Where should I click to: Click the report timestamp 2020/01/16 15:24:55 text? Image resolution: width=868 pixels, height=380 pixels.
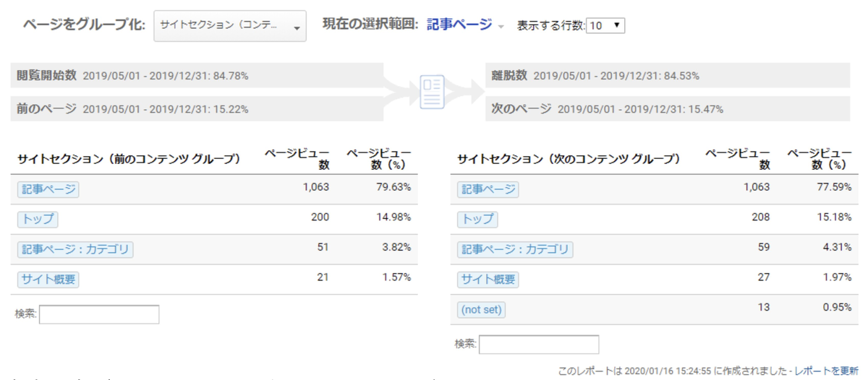pos(670,371)
